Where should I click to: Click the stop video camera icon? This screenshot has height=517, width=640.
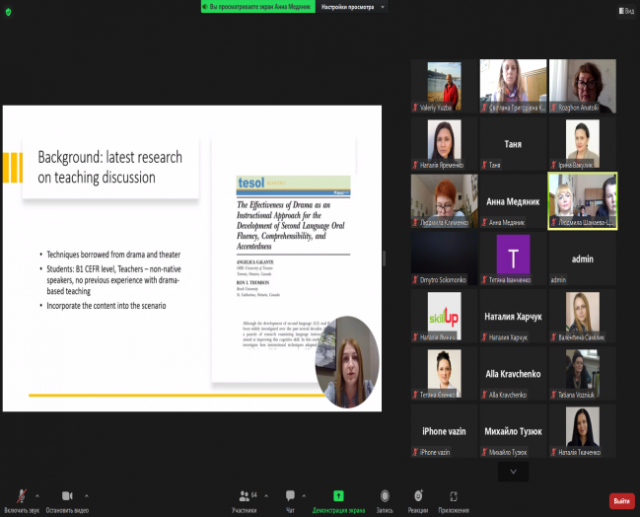67,494
